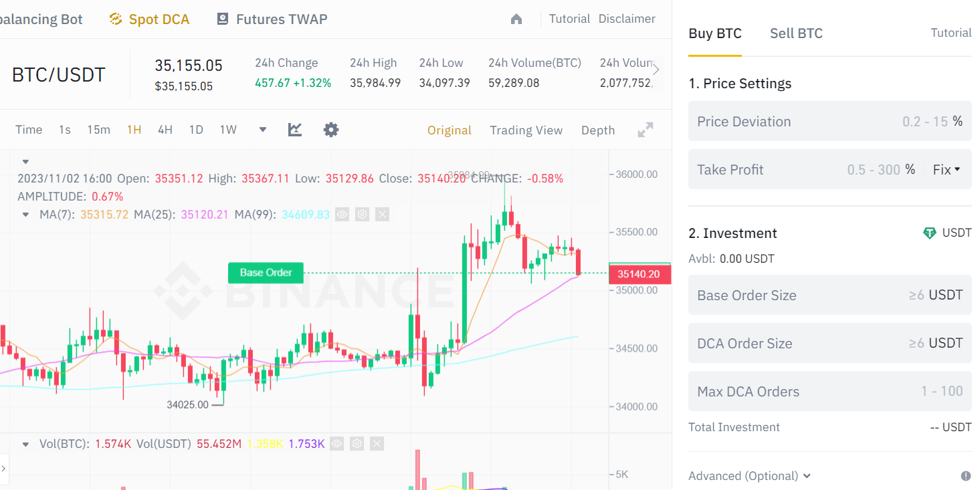Image resolution: width=980 pixels, height=490 pixels.
Task: Open the Tutorial link
Action: (x=569, y=18)
